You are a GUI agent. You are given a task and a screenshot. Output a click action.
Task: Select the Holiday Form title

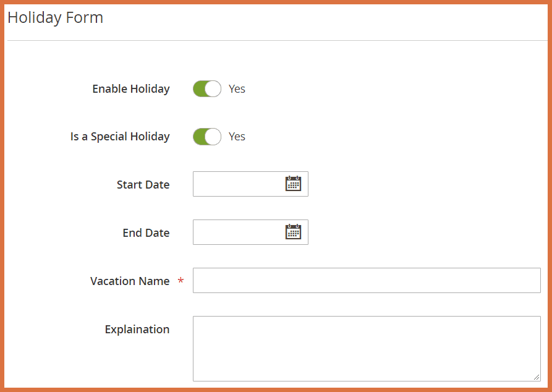pyautogui.click(x=55, y=17)
